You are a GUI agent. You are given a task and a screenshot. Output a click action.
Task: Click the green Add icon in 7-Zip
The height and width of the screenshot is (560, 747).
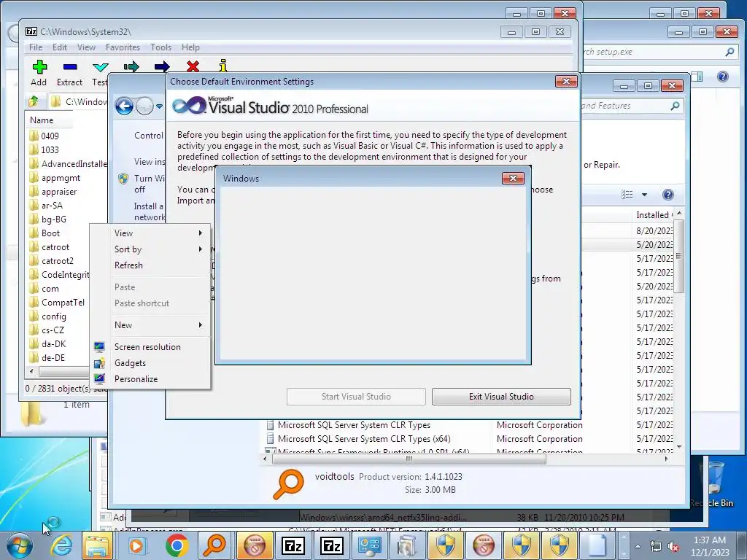pyautogui.click(x=39, y=67)
